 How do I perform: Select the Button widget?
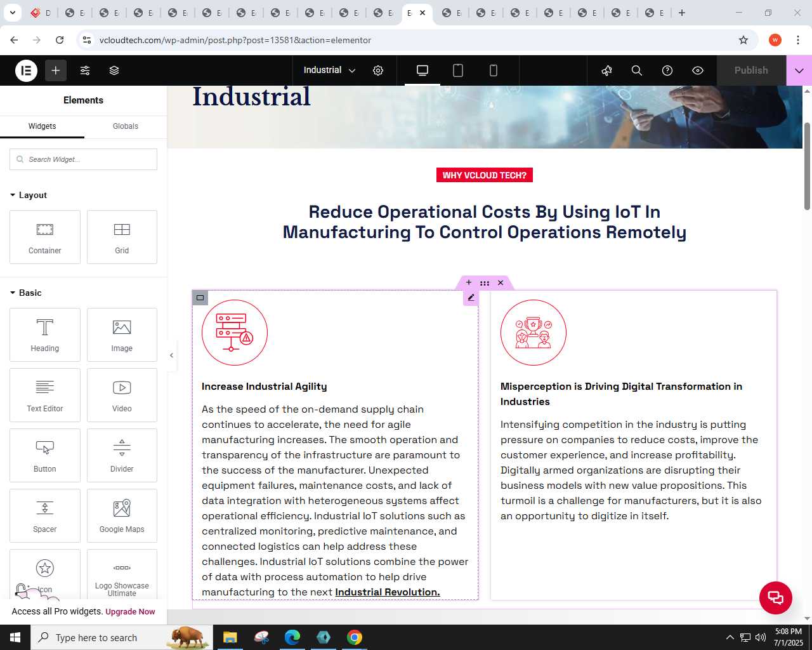tap(45, 456)
